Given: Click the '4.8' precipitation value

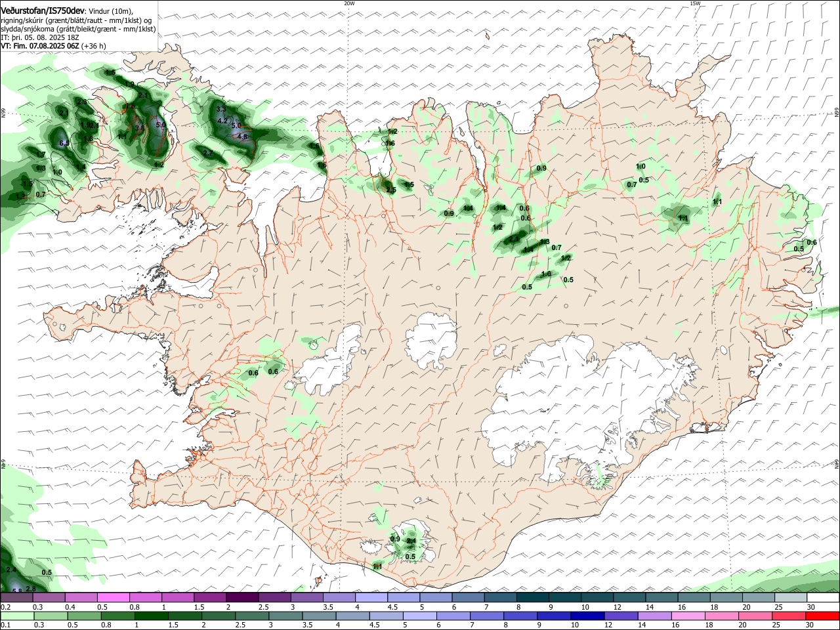Looking at the screenshot, I should click(242, 136).
